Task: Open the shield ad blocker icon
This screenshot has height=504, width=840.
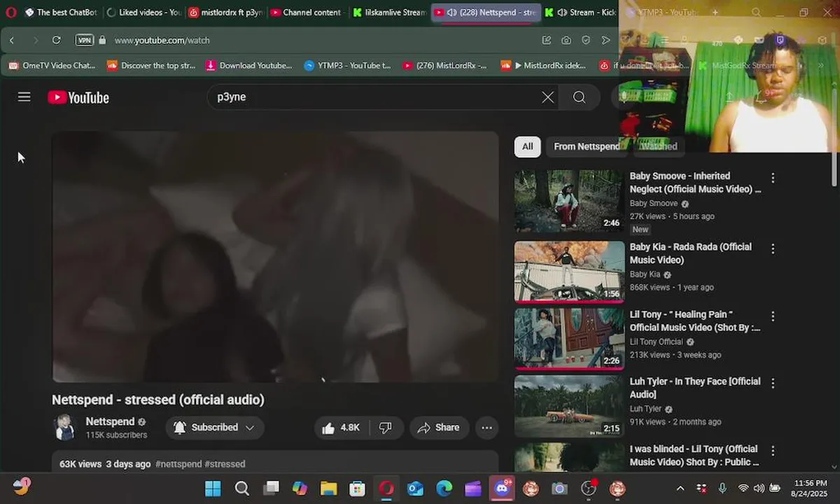Action: pos(586,40)
